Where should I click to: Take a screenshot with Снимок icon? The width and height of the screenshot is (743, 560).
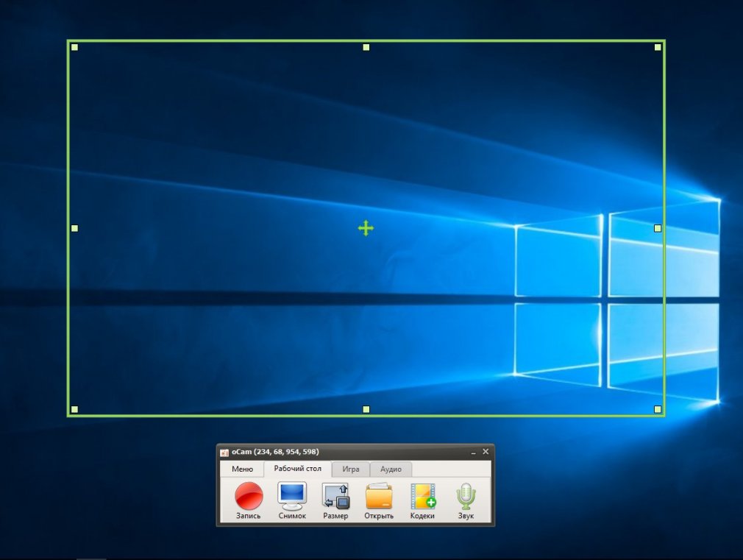click(292, 500)
